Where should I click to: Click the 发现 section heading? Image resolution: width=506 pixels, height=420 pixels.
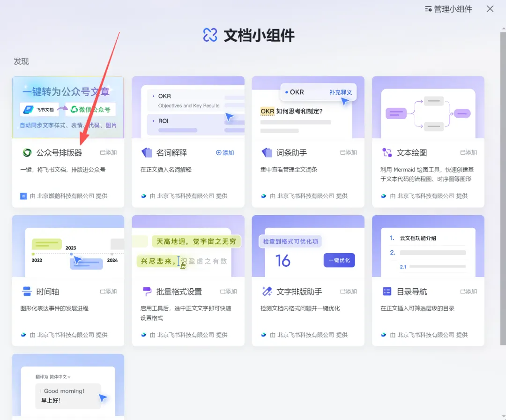pos(21,61)
